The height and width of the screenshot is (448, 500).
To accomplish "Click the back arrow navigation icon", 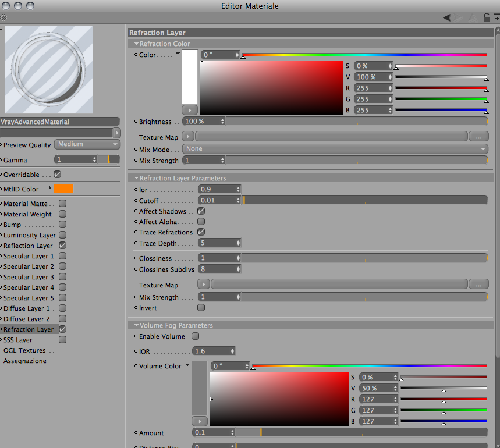I will click(447, 18).
